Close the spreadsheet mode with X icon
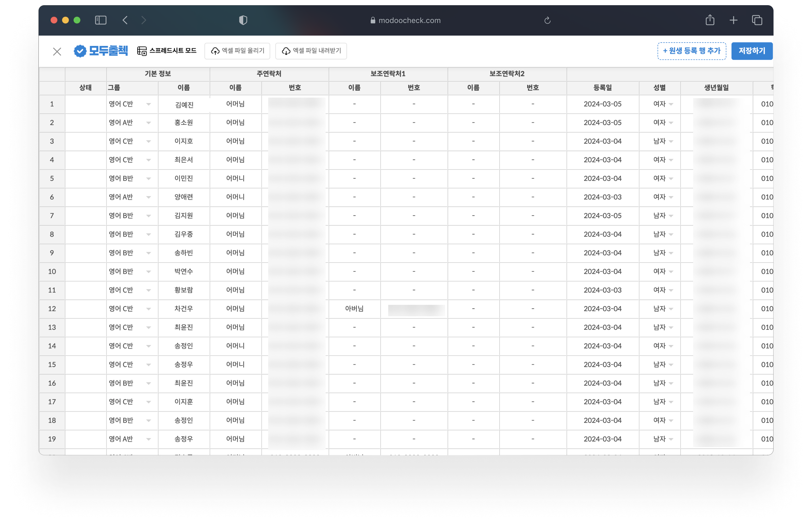812x527 pixels. point(57,51)
